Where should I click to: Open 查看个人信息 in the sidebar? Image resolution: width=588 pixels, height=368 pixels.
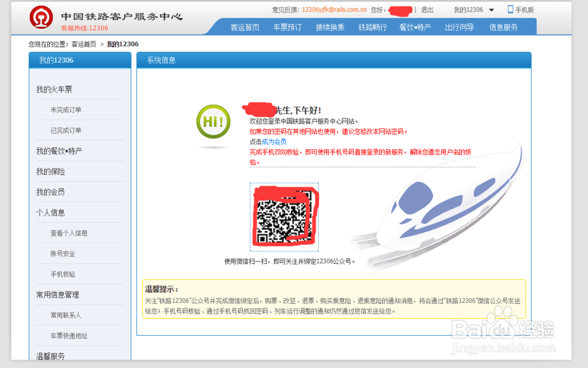69,233
